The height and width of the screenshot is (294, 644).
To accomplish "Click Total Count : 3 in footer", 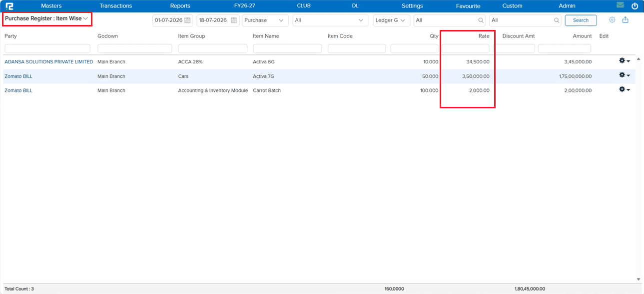I will click(x=19, y=289).
